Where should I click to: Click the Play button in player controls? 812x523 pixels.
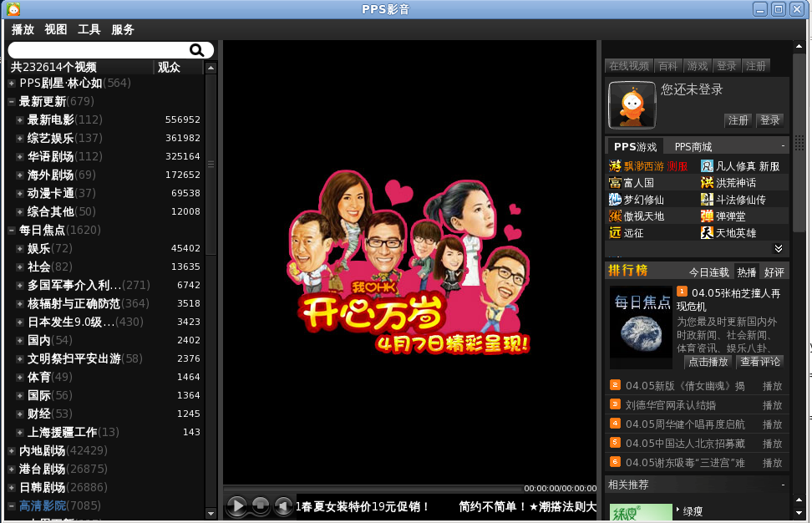(237, 505)
